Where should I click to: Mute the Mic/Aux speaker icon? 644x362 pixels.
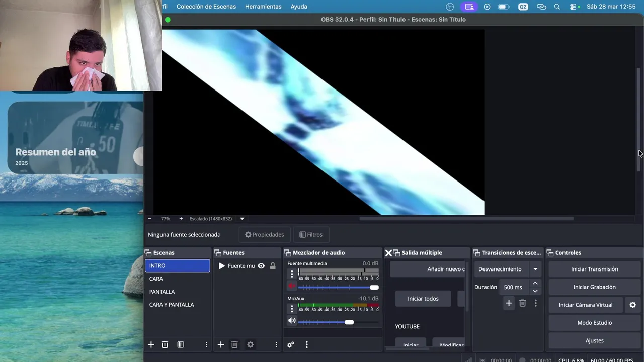[292, 320]
